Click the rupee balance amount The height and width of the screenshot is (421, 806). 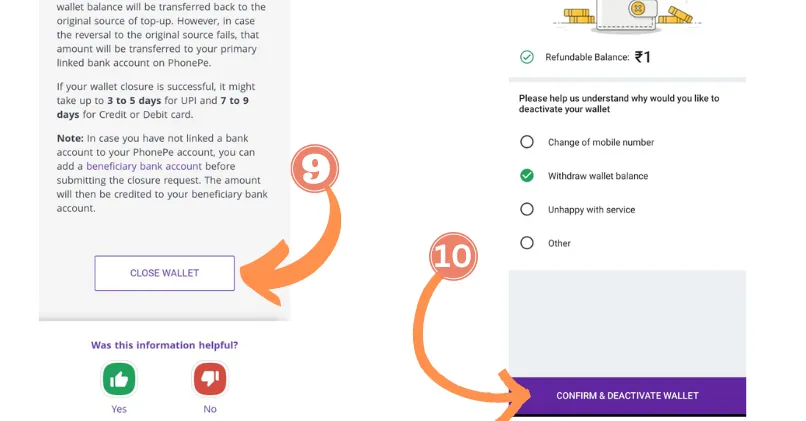(x=643, y=57)
